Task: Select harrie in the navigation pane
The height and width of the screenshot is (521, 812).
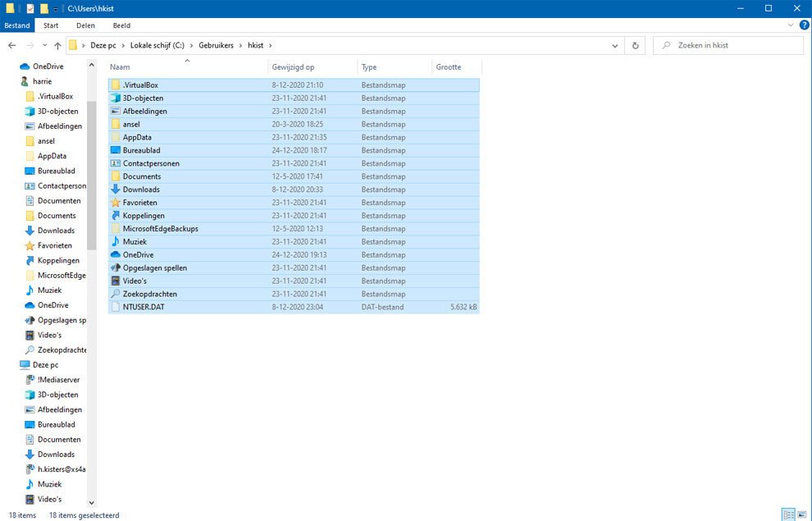Action: click(x=42, y=81)
